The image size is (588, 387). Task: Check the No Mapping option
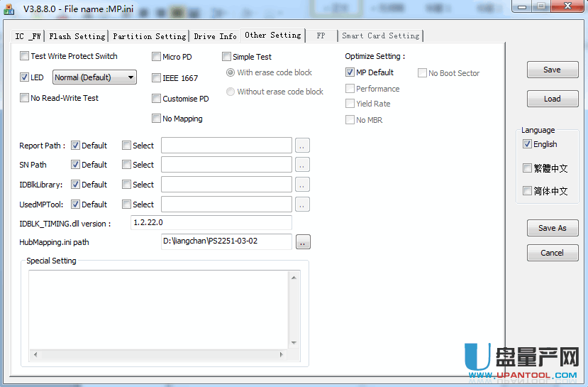(x=157, y=119)
